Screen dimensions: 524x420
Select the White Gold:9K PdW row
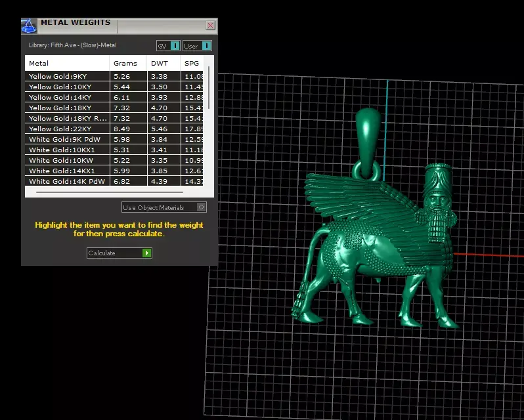(114, 139)
